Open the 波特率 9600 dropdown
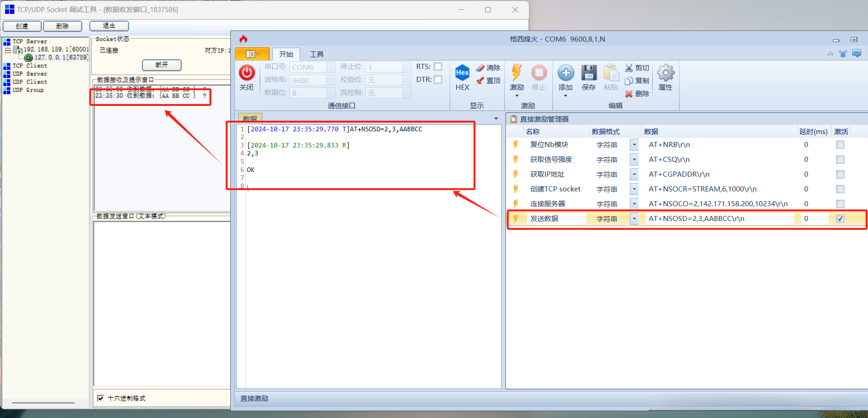Screen dimensions: 868x418 [331, 80]
